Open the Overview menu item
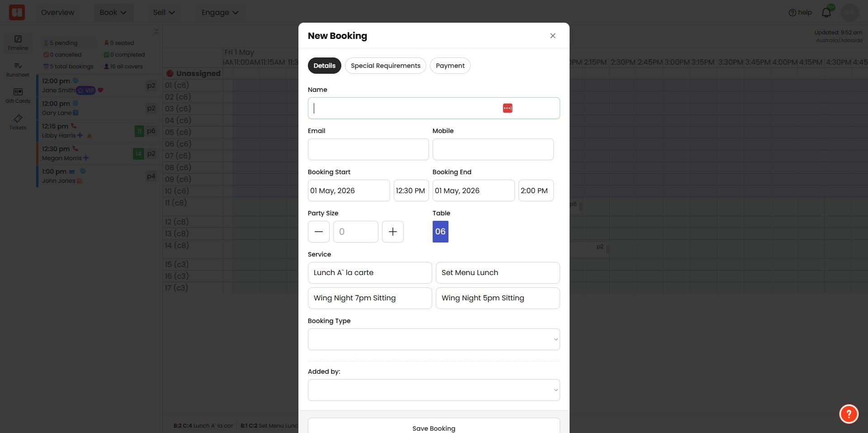Screen dimensions: 868x433 pyautogui.click(x=57, y=12)
